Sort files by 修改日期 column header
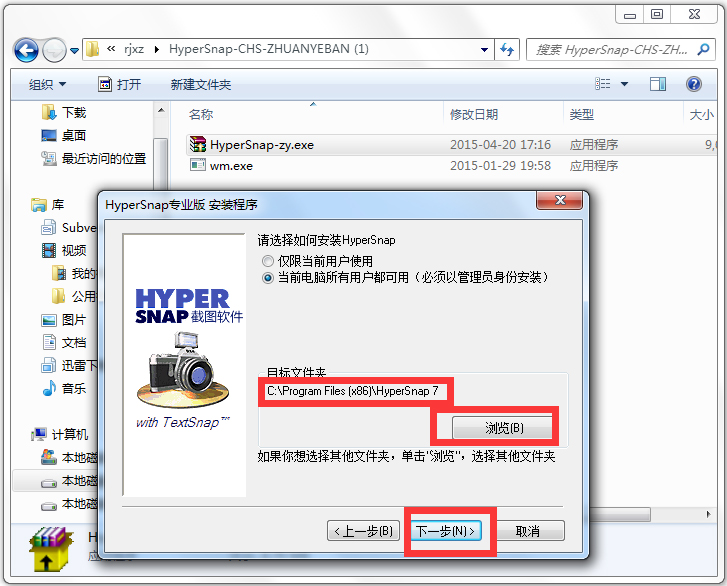This screenshot has width=727, height=586. (x=474, y=115)
